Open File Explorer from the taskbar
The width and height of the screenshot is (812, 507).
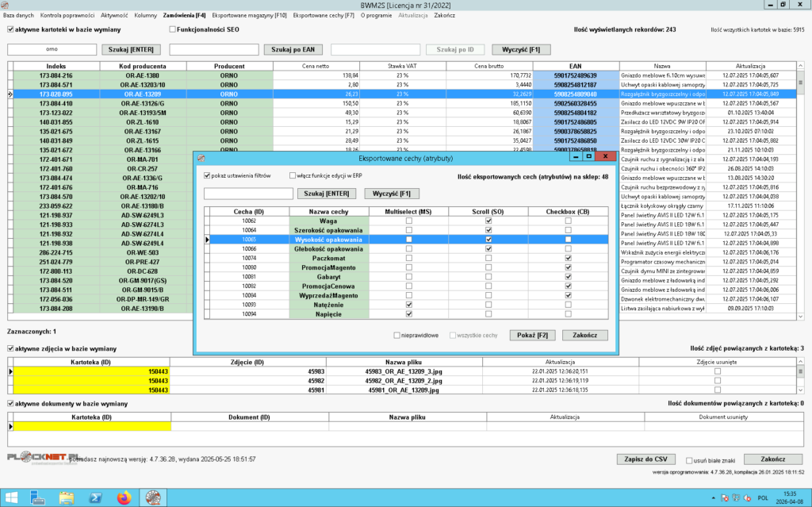coord(67,497)
